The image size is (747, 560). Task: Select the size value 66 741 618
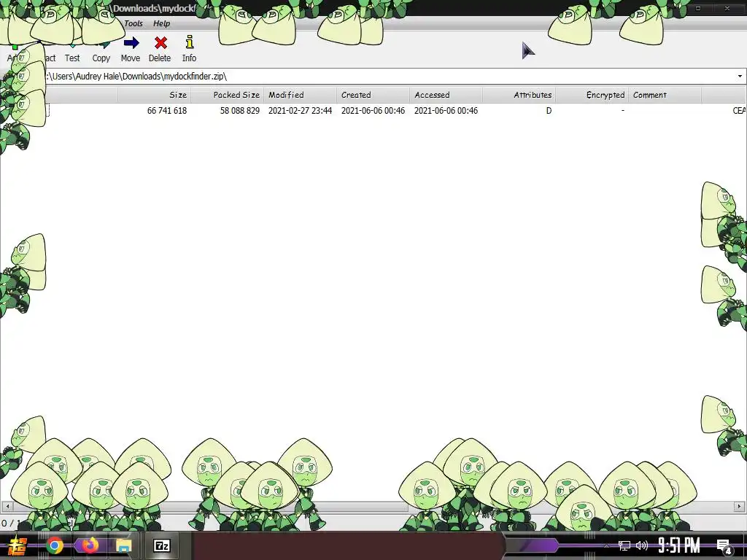coord(167,111)
